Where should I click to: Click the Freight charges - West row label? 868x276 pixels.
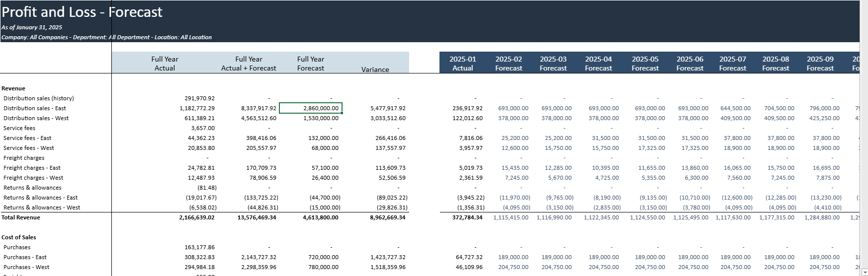tap(33, 178)
